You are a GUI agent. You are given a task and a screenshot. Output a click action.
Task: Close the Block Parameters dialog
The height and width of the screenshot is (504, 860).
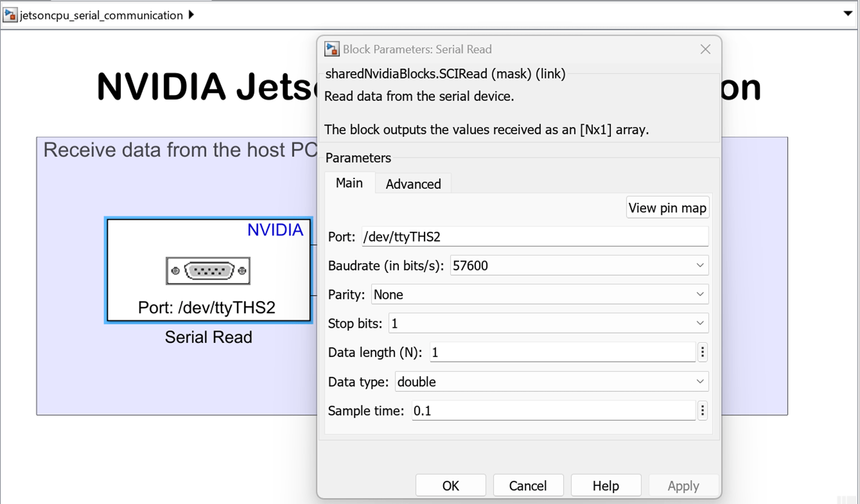pyautogui.click(x=705, y=49)
